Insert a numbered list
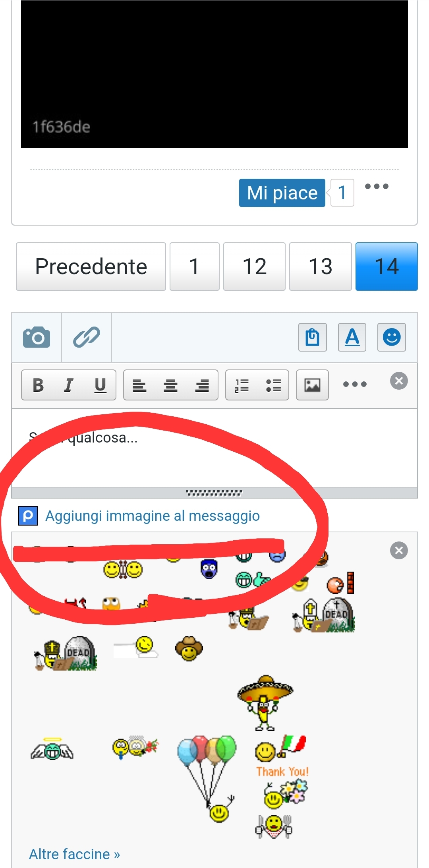The height and width of the screenshot is (868, 429). [x=242, y=385]
